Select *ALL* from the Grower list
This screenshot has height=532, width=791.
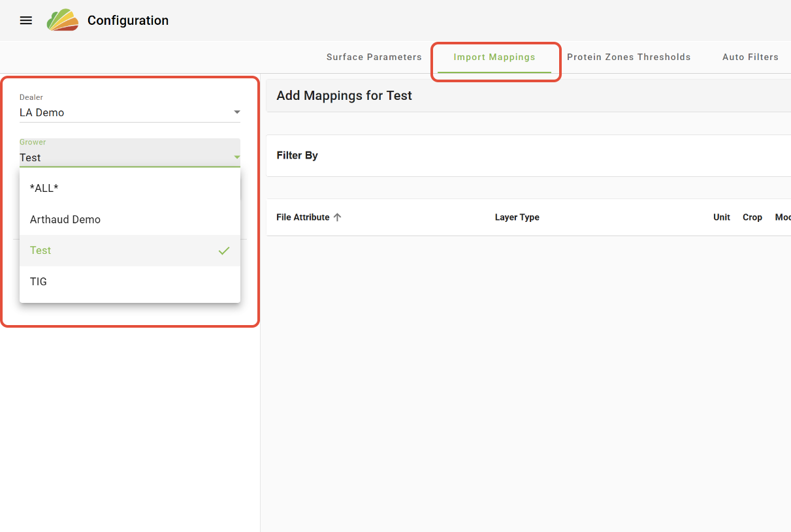(x=44, y=188)
